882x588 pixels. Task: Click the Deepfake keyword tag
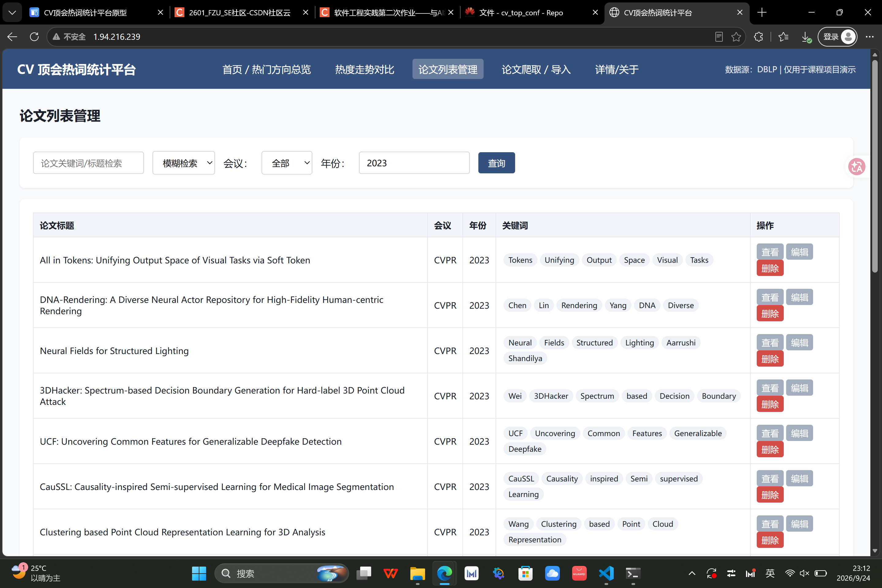click(x=525, y=449)
